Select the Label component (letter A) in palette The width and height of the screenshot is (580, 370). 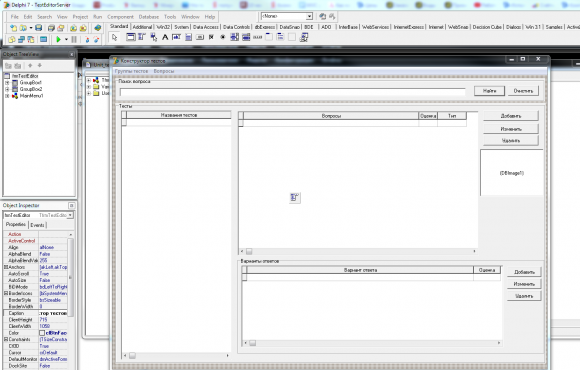[165, 37]
